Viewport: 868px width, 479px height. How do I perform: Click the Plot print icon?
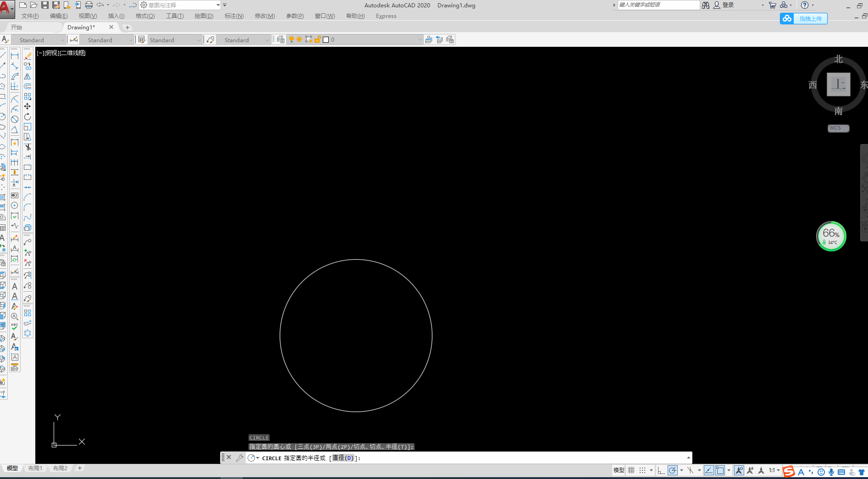point(89,5)
